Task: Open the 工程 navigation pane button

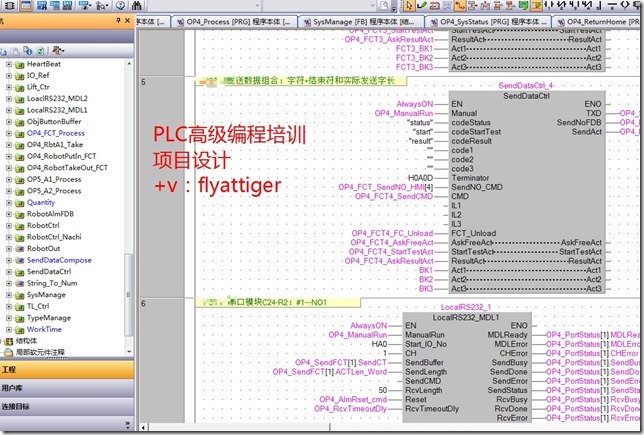Action: click(x=67, y=370)
